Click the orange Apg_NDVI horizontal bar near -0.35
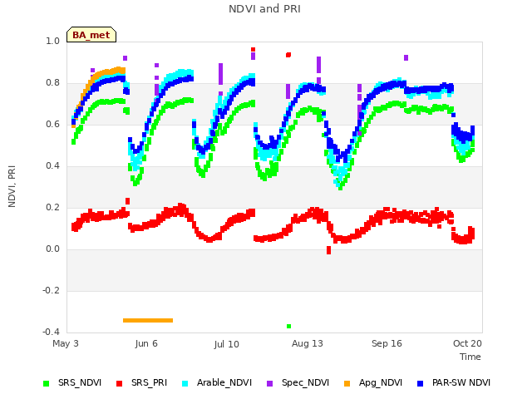Viewport: 532px width, 399px height. [x=148, y=320]
